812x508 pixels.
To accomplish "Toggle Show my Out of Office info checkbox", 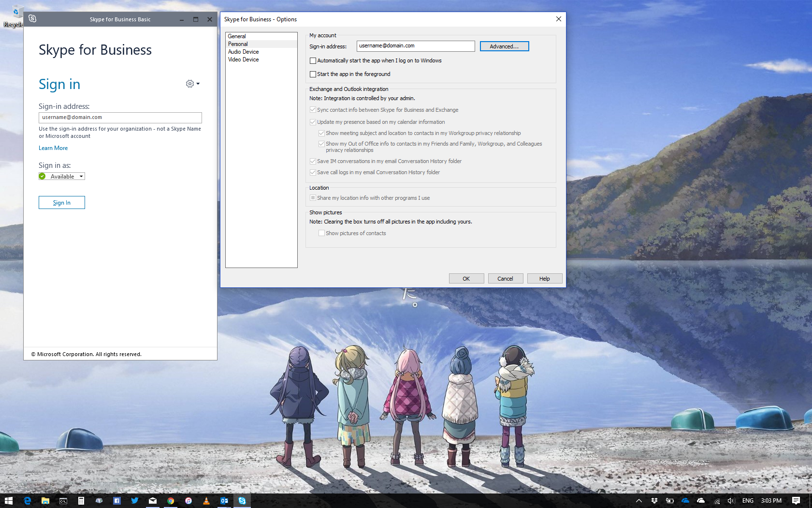I will pyautogui.click(x=321, y=144).
